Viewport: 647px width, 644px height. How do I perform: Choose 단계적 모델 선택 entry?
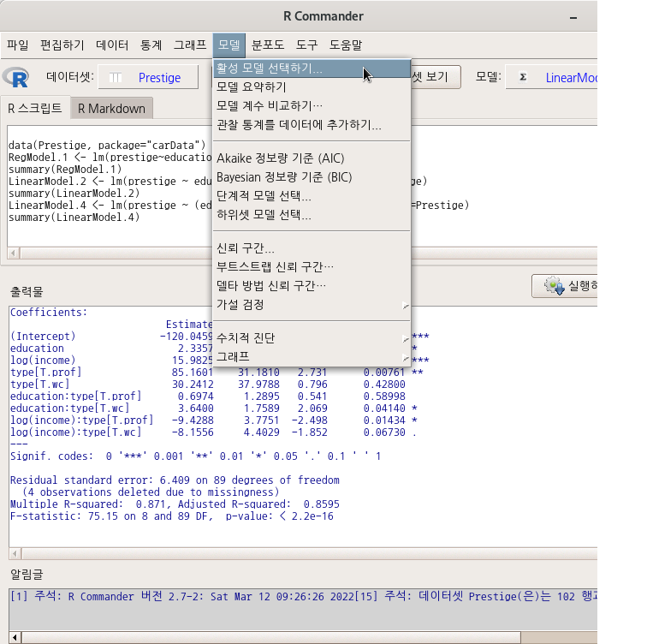click(312, 196)
